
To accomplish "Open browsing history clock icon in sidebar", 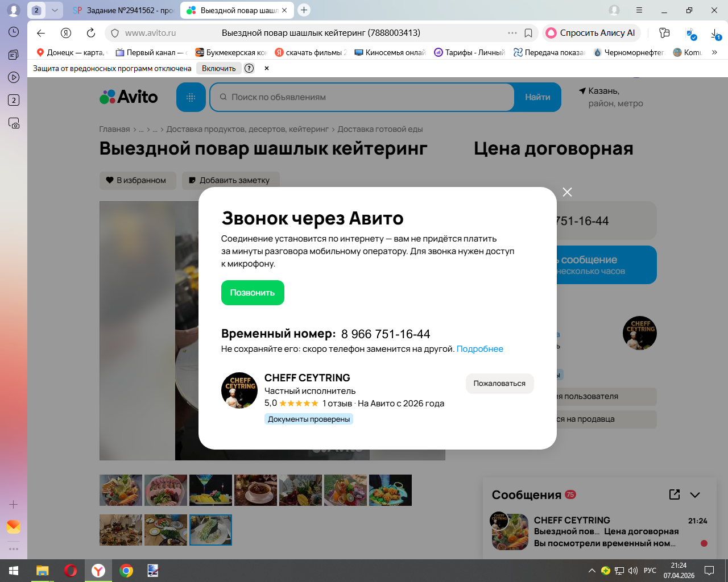I will pyautogui.click(x=14, y=32).
